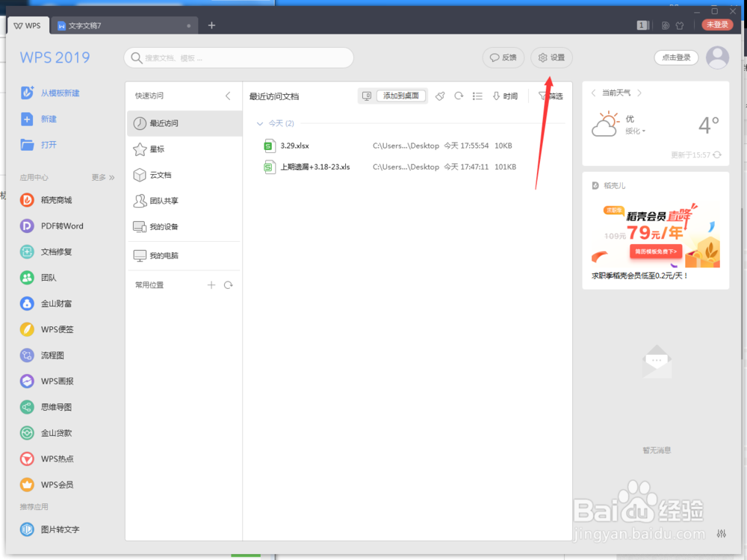Viewport: 747px width, 560px height.
Task: Select 云文档 cloud documents
Action: click(185, 175)
